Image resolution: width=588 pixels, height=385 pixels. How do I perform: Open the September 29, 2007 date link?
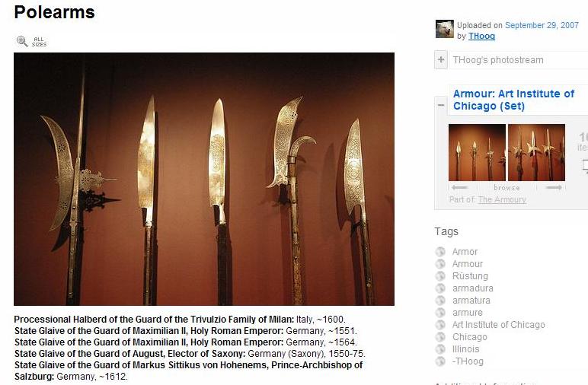(x=542, y=25)
